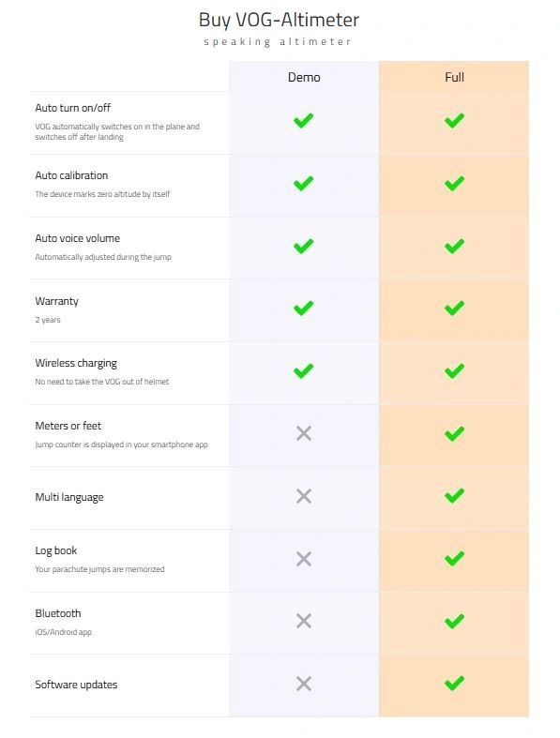Click Full checkmark for Software updates
This screenshot has width=560, height=738.
click(454, 683)
